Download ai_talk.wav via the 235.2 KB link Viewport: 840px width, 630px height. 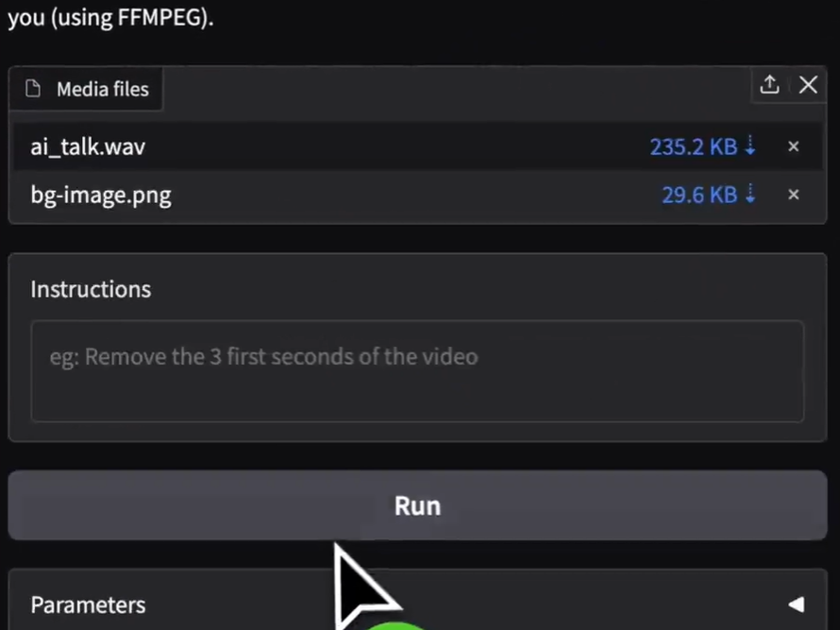(693, 146)
